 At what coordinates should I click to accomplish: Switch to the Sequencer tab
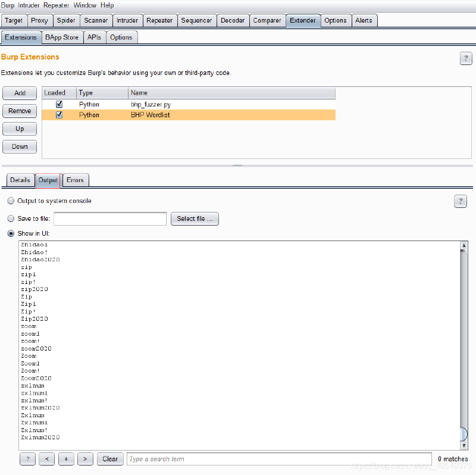coord(197,21)
